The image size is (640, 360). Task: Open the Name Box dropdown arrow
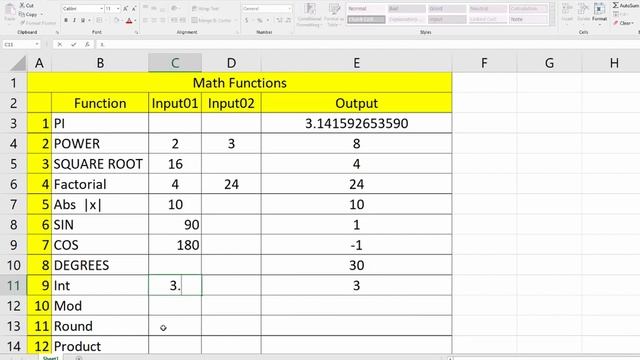37,44
